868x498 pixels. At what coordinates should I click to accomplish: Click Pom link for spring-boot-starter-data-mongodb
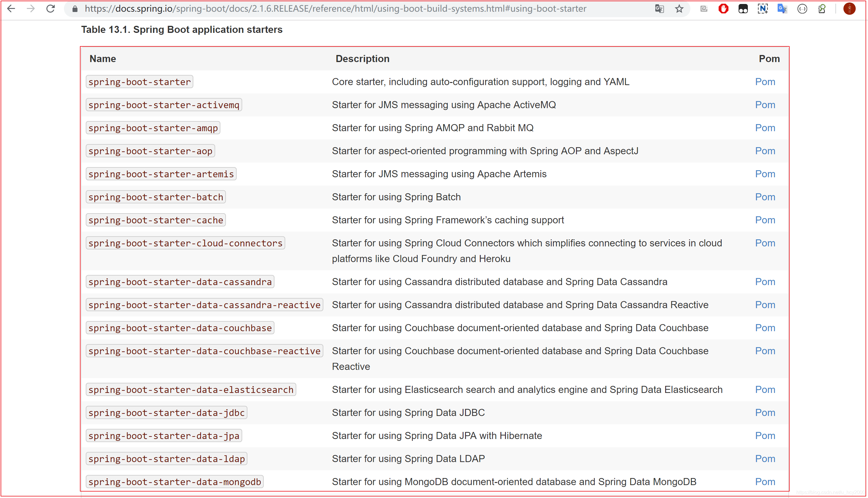[765, 482]
